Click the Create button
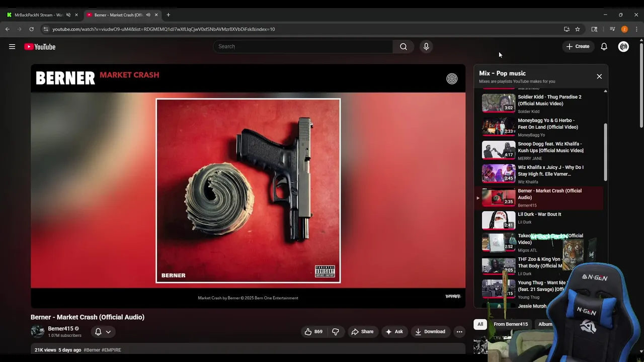 tap(578, 46)
